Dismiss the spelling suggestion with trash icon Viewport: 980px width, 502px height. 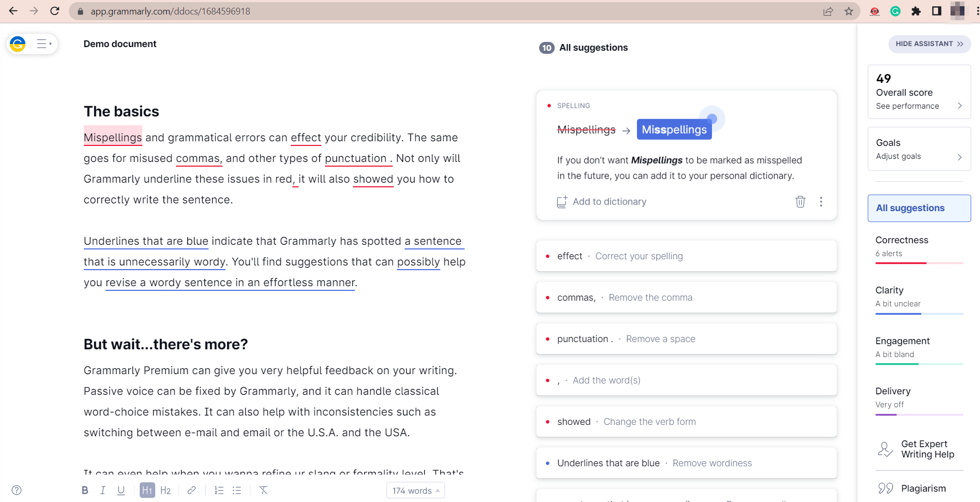(x=800, y=202)
